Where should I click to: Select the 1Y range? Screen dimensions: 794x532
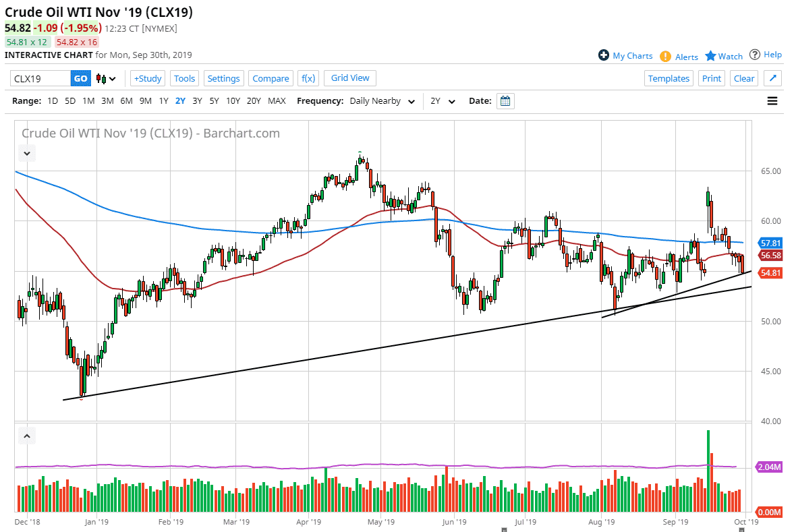[163, 100]
